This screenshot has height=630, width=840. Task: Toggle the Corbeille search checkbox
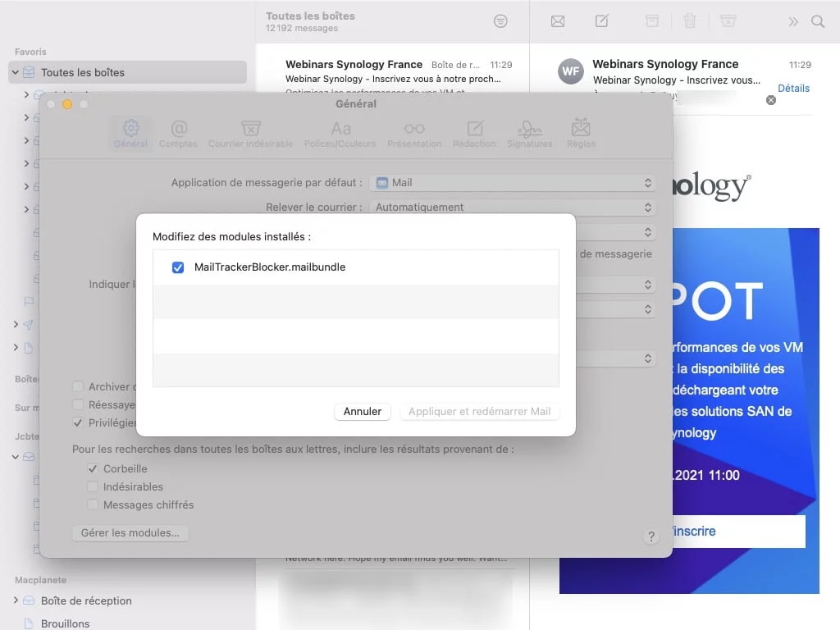[93, 468]
